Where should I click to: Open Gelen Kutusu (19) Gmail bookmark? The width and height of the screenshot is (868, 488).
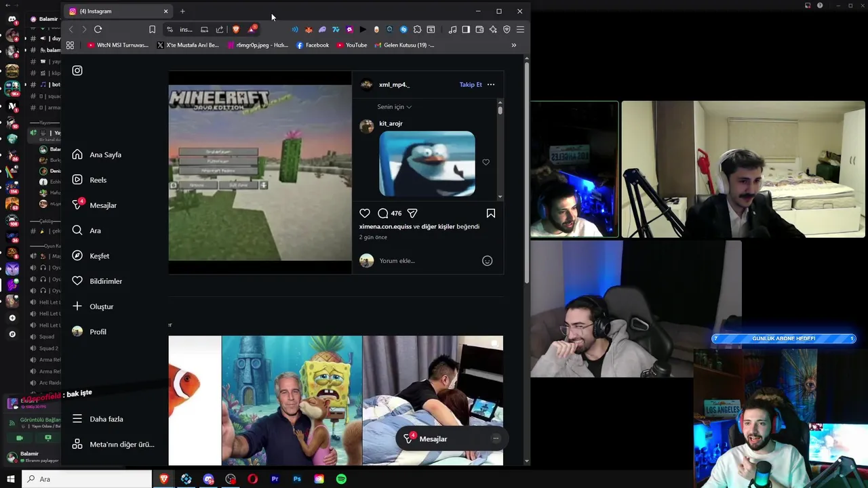point(404,45)
